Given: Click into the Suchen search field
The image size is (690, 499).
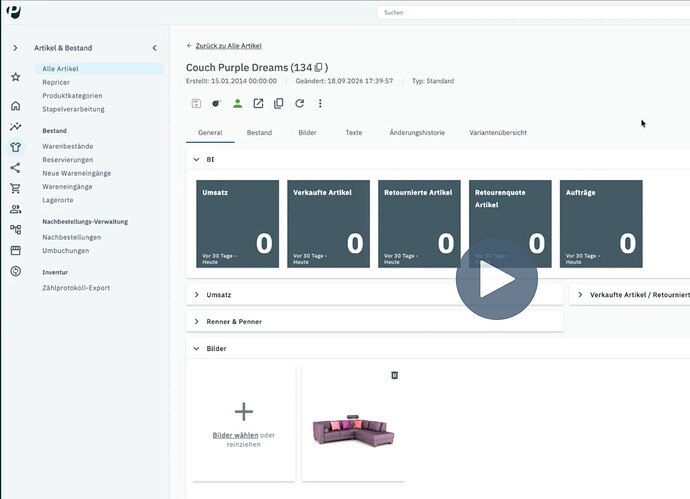Looking at the screenshot, I should [533, 13].
